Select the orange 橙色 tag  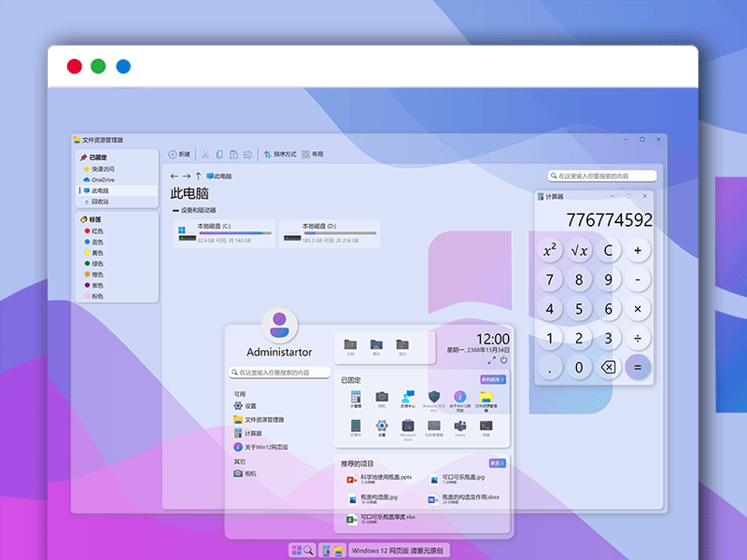[x=94, y=274]
